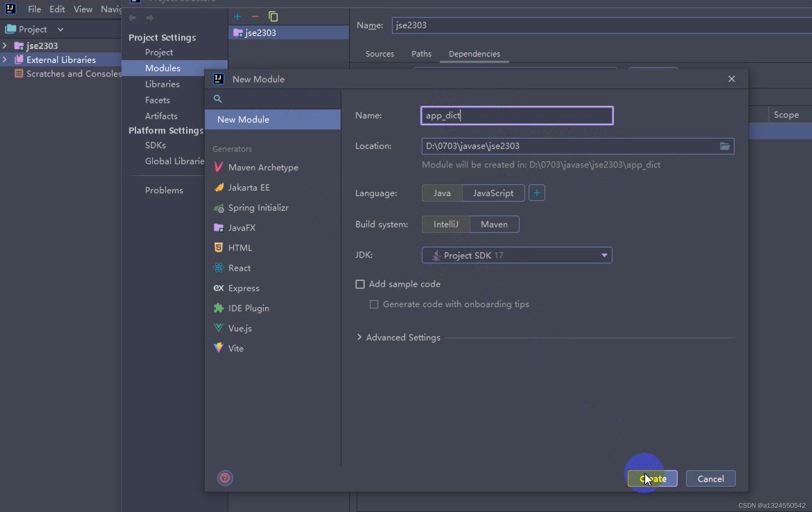Expand the External Libraries tree node
Screen dimensions: 812x512
[x=5, y=60]
